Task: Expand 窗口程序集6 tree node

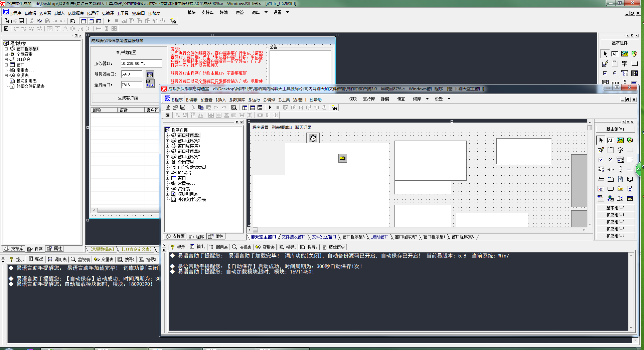Action: point(167,151)
